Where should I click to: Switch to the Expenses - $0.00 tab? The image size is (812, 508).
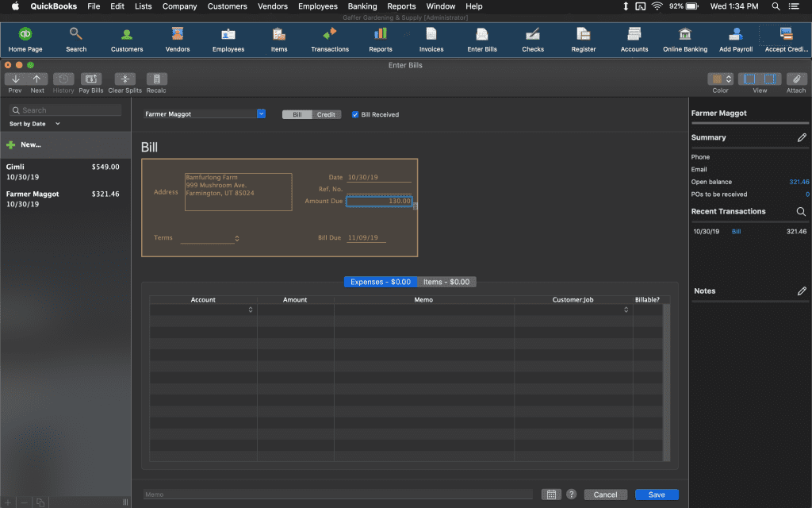(x=381, y=282)
